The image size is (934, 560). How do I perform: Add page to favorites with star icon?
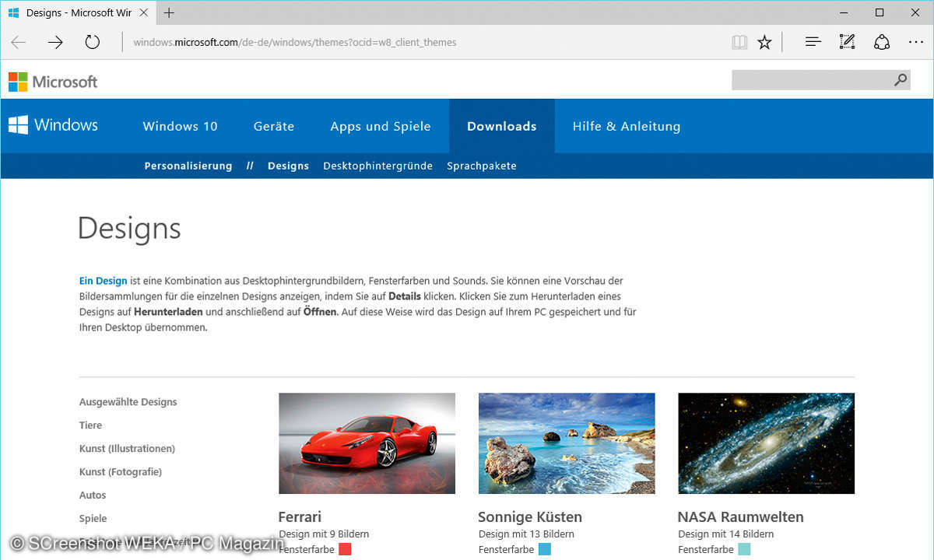click(x=765, y=42)
